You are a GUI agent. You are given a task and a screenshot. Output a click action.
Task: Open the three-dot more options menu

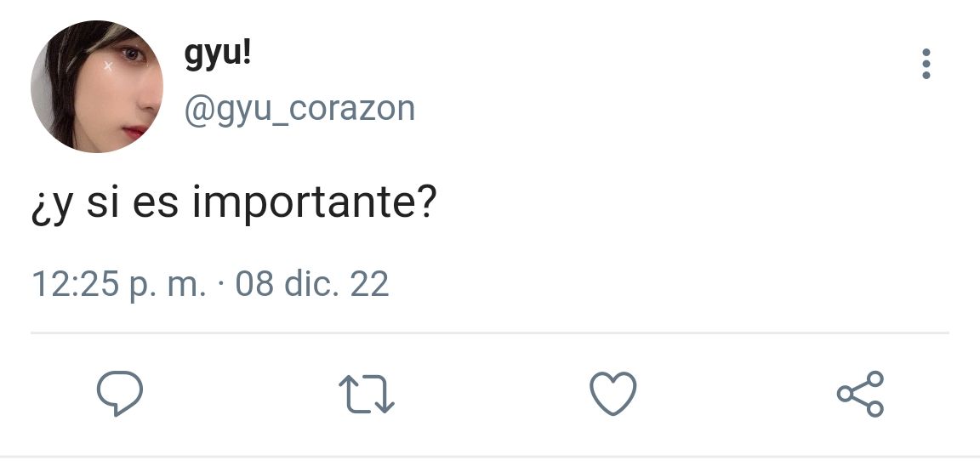(926, 64)
